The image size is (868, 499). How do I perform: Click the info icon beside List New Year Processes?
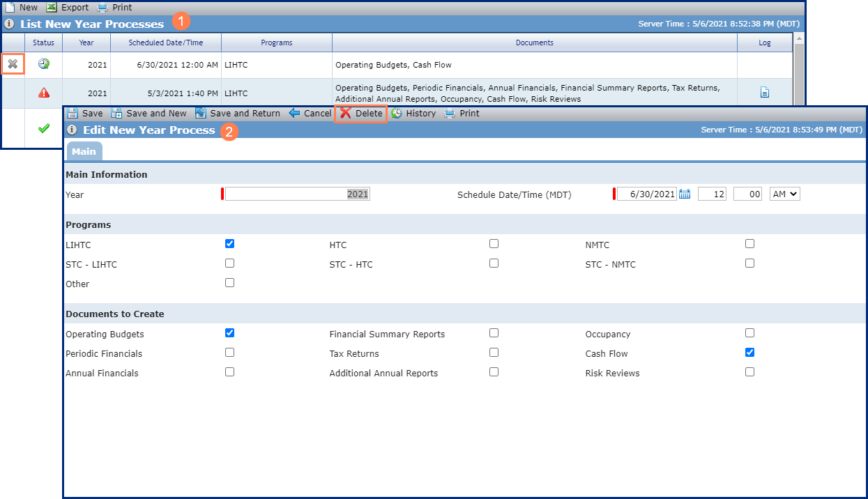pos(9,24)
